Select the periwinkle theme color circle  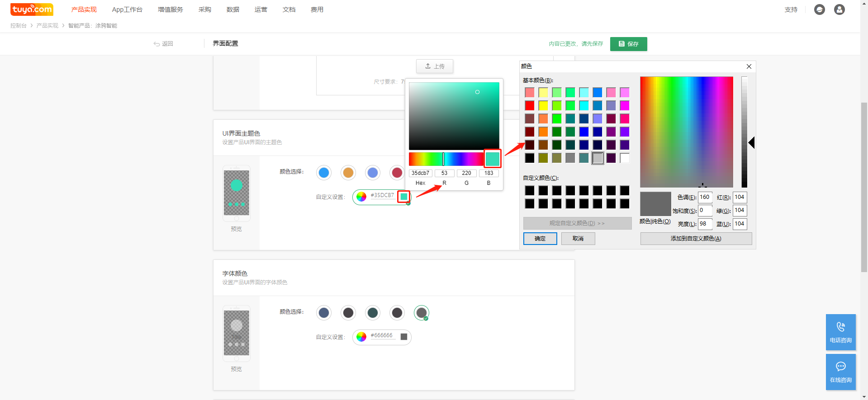tap(373, 173)
